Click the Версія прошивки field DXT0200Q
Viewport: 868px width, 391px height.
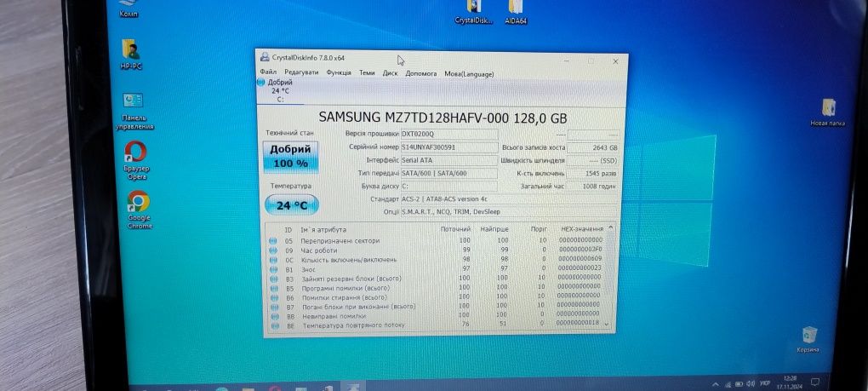449,134
